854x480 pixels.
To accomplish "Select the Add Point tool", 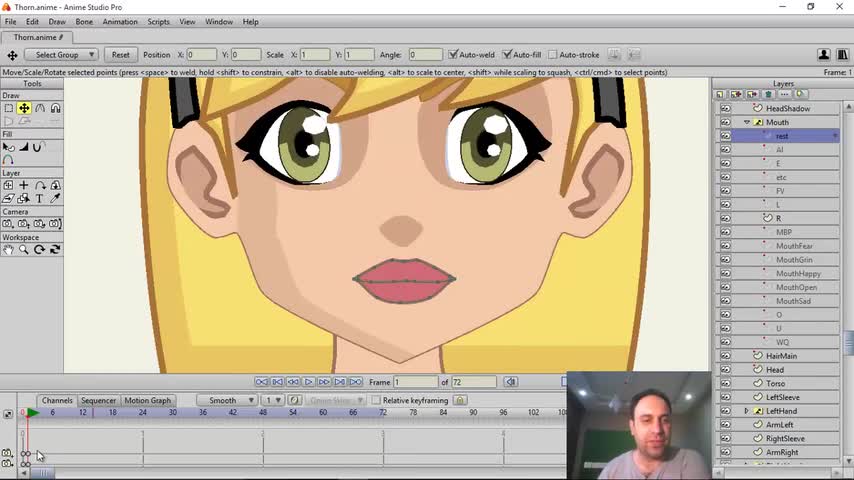I will coord(39,108).
